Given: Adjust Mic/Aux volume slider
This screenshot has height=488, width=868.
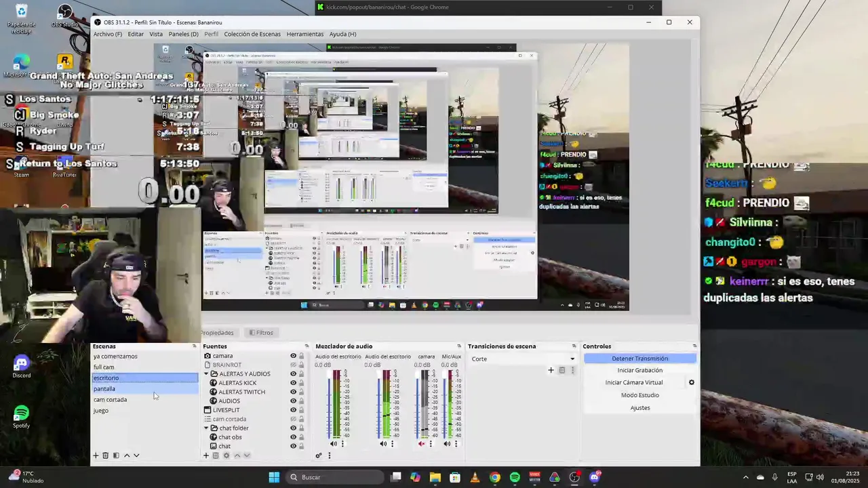Looking at the screenshot, I should click(x=443, y=405).
